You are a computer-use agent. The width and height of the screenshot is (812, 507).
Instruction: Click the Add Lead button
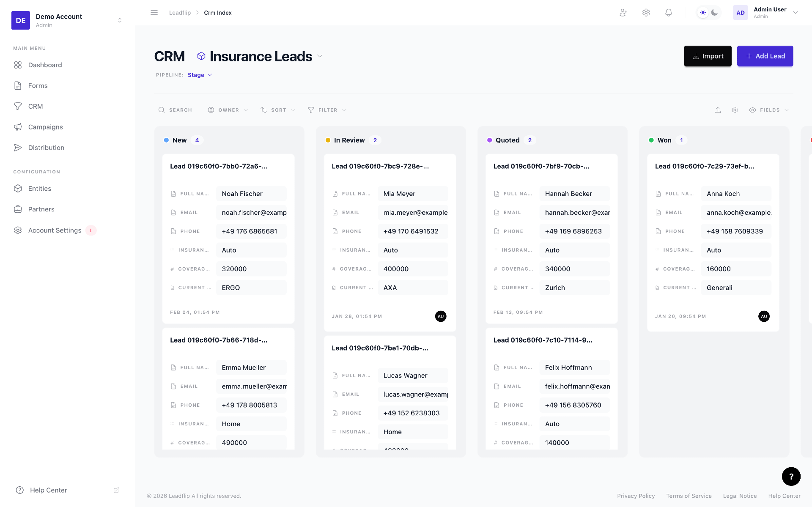coord(765,56)
